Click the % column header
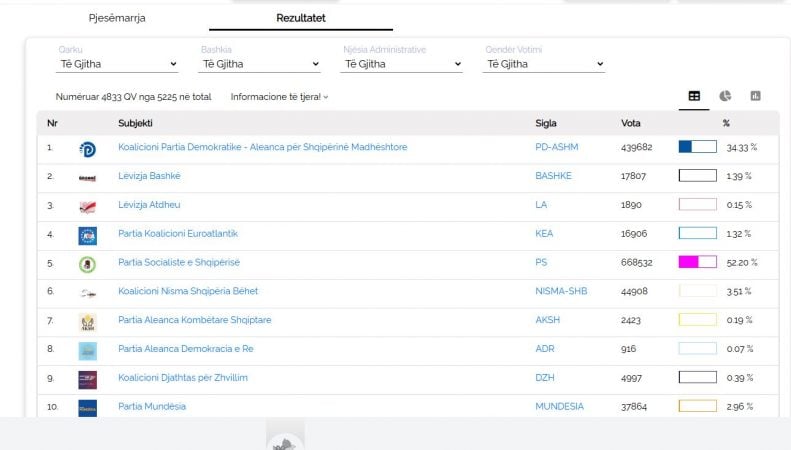 pyautogui.click(x=726, y=123)
